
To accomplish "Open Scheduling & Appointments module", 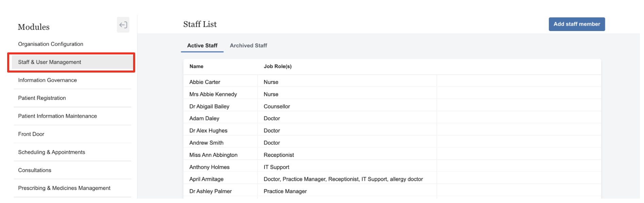I will 51,152.
